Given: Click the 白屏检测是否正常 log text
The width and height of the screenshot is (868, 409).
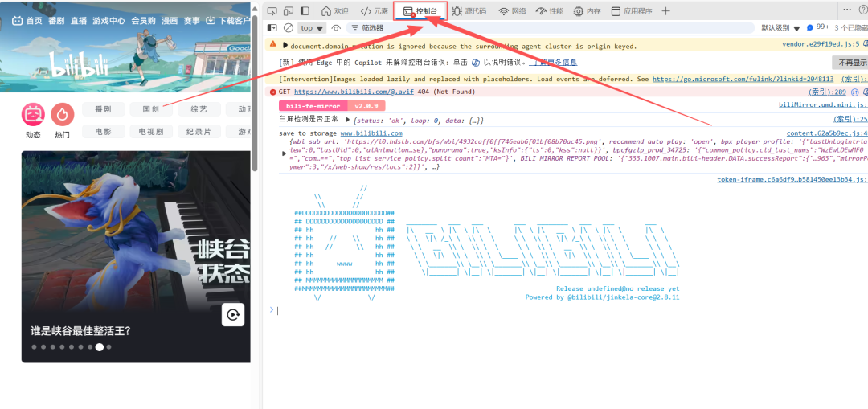Looking at the screenshot, I should (309, 120).
